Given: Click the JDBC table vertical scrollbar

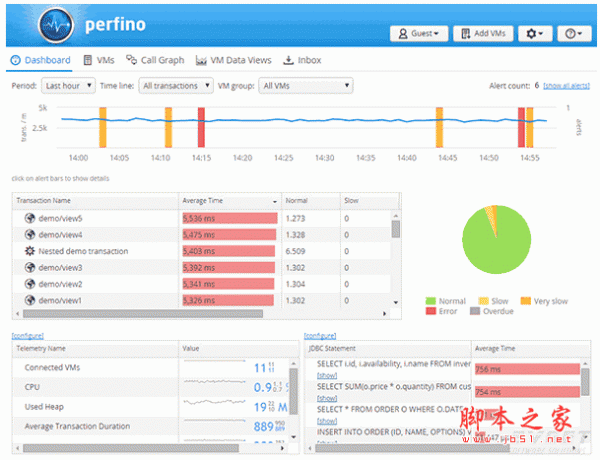Looking at the screenshot, I should click(x=585, y=382).
